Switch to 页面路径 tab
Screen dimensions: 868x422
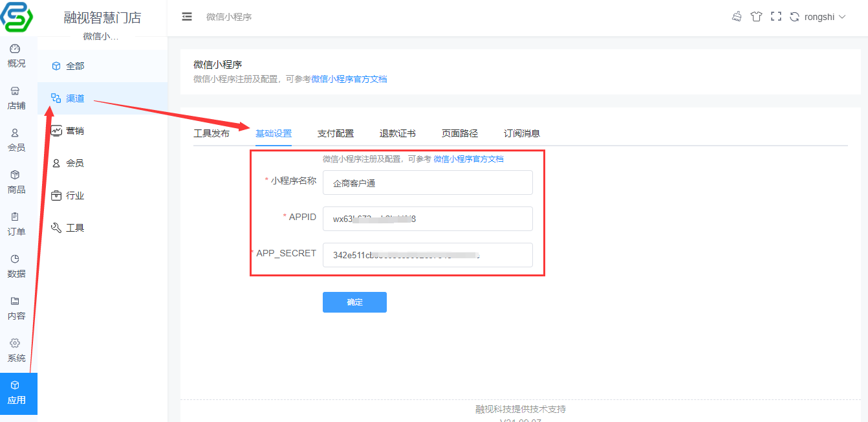point(460,133)
